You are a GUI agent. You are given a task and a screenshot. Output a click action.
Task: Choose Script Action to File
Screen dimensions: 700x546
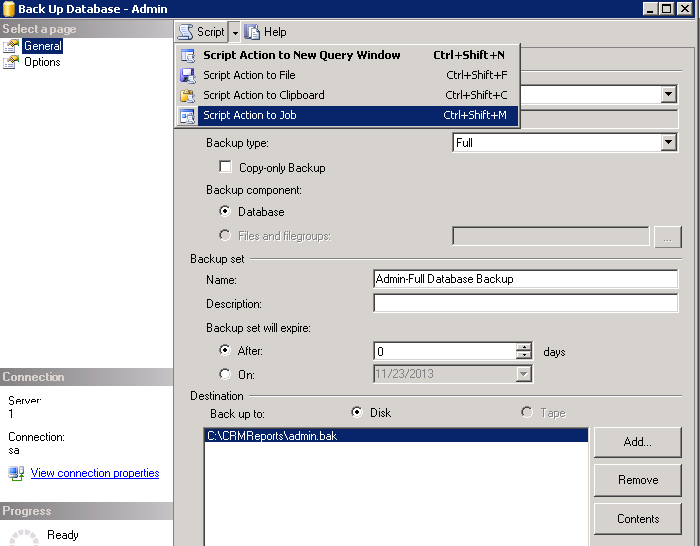click(x=348, y=75)
